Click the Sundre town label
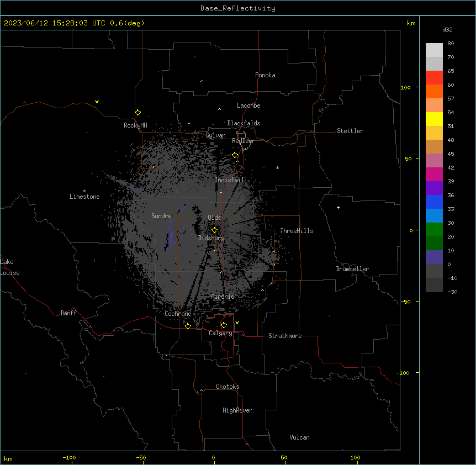 [161, 216]
